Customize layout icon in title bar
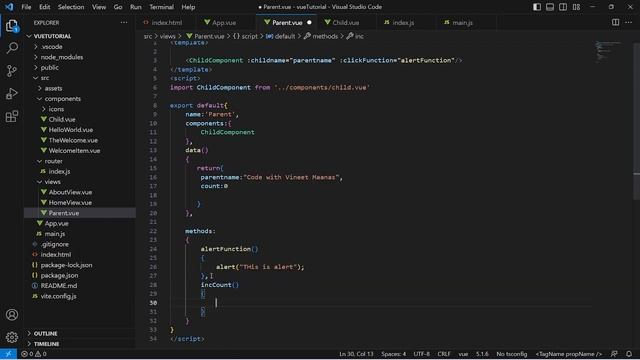 pyautogui.click(x=576, y=7)
